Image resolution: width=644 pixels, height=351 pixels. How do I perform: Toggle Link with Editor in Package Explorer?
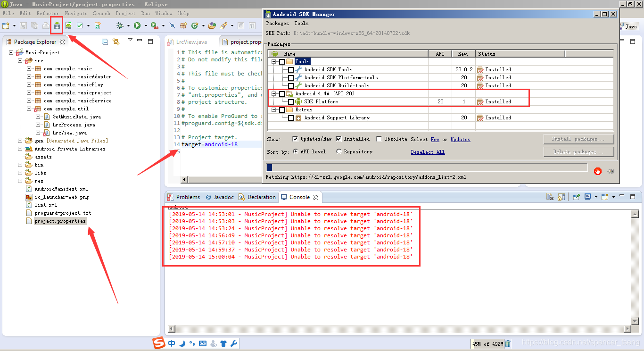(116, 42)
